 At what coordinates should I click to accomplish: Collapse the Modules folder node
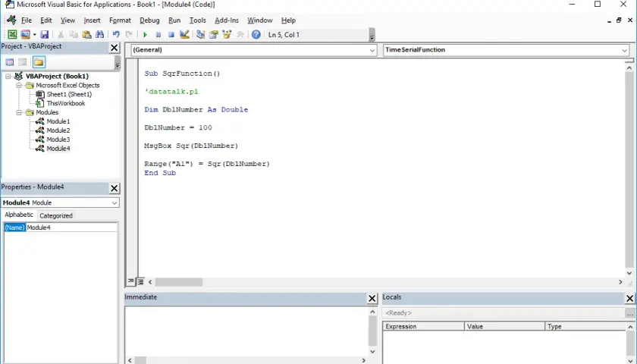click(19, 112)
